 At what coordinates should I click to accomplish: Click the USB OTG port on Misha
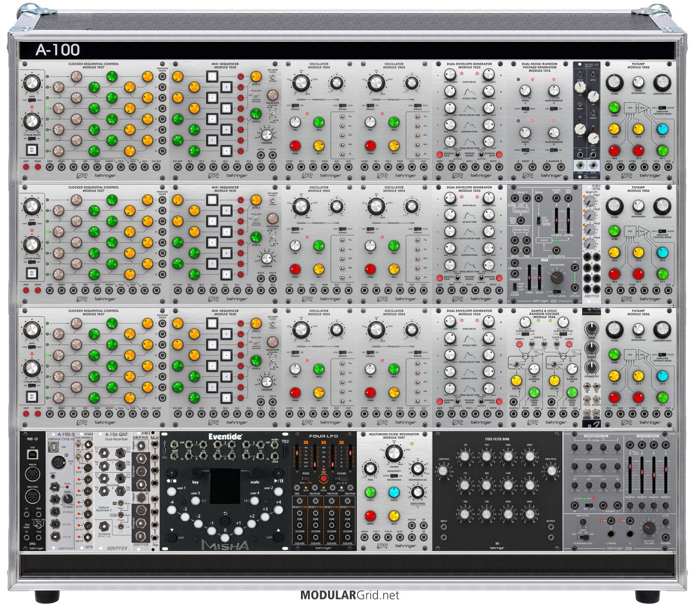coord(164,450)
